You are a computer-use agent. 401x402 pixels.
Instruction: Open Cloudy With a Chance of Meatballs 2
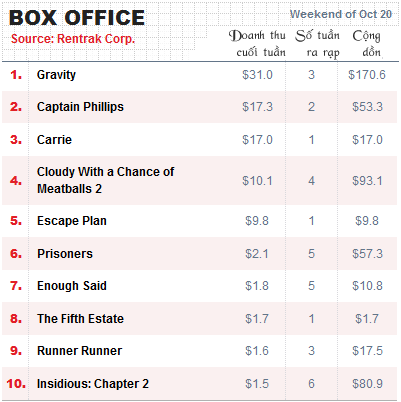[105, 180]
